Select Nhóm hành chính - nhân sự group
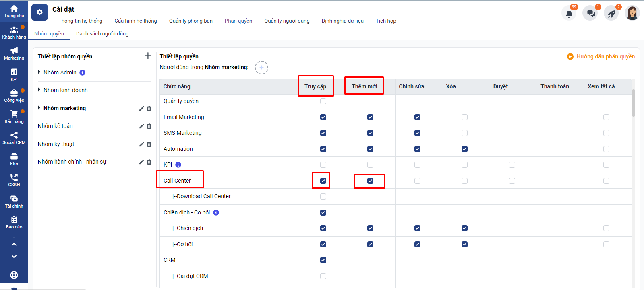Screen dimensions: 644x290 coord(72,162)
